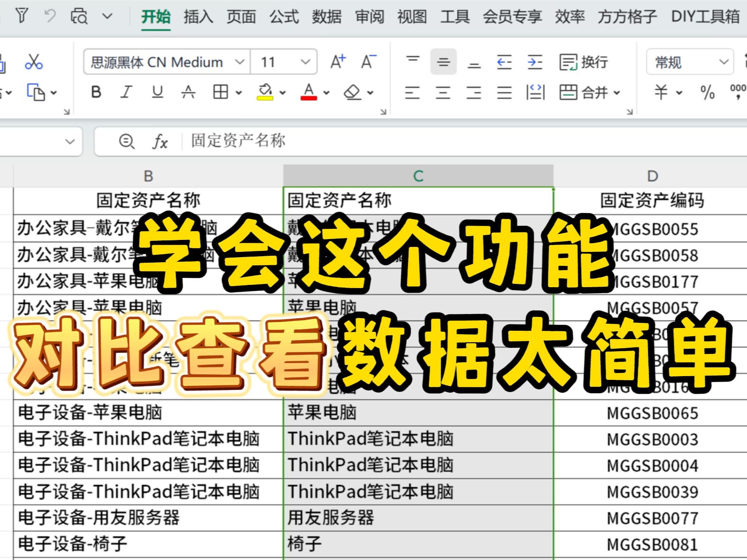The height and width of the screenshot is (560, 747).
Task: Activate the decrease indent icon
Action: point(505,62)
